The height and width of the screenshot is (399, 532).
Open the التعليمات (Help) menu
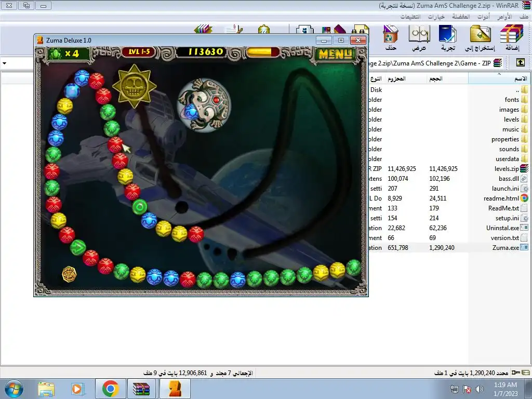pos(410,16)
